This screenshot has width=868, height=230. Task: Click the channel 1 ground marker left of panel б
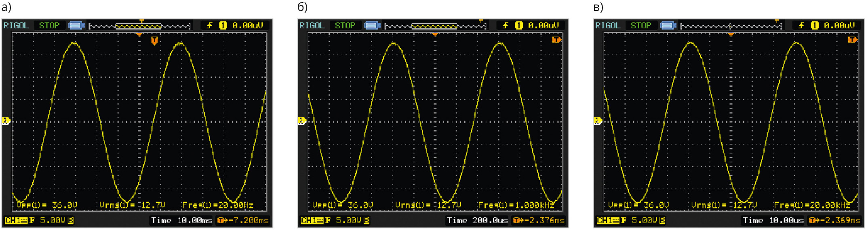tap(302, 121)
